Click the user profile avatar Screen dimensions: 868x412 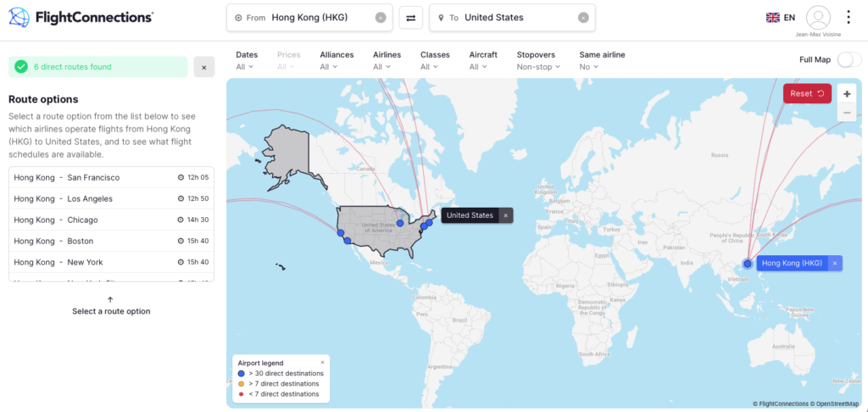818,17
